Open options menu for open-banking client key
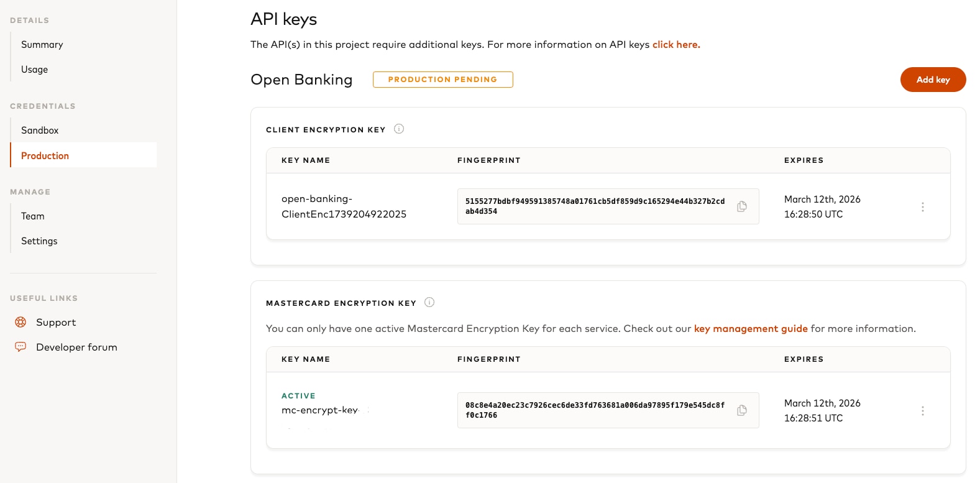Viewport: 980px width, 483px height. coord(922,207)
